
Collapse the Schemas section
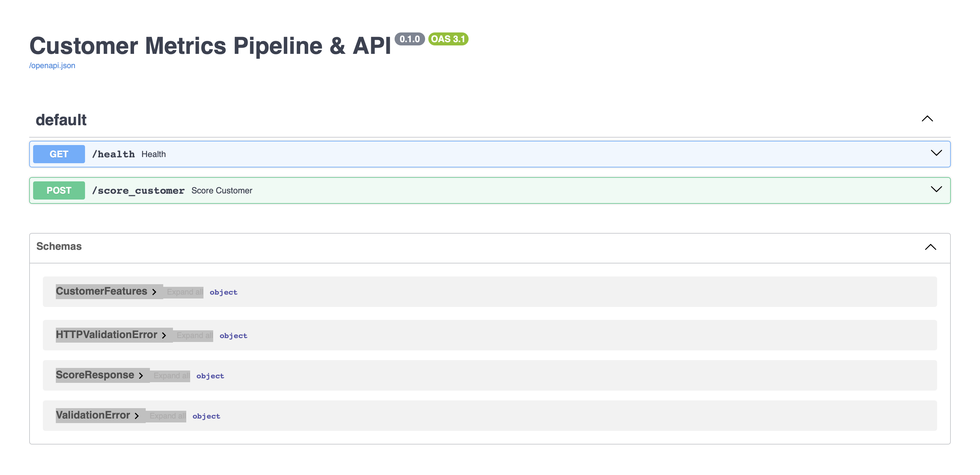pos(930,247)
